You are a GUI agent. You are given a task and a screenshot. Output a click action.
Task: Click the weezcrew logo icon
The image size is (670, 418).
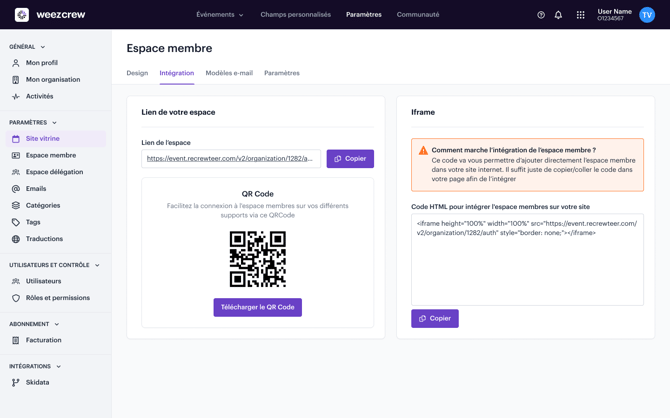coord(22,15)
